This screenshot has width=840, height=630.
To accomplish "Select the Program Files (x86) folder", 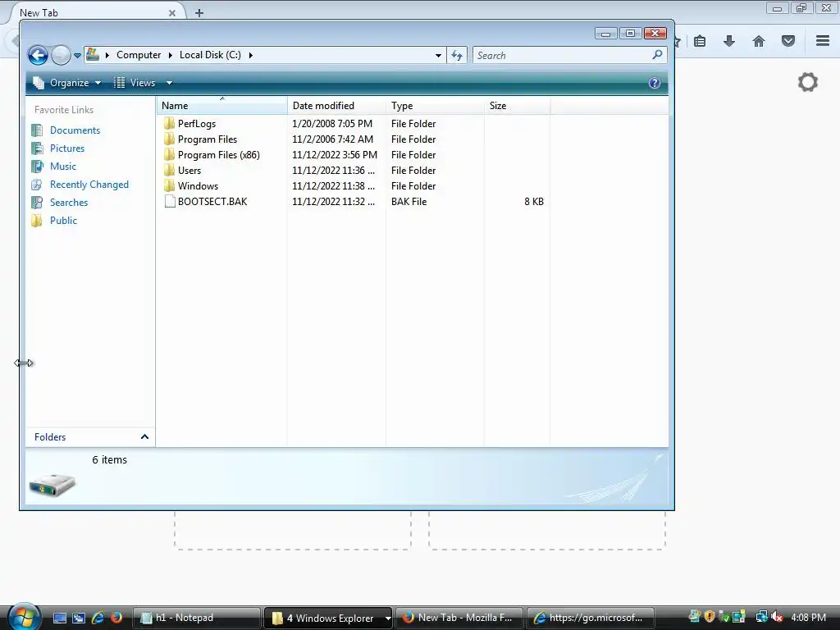I will [218, 155].
